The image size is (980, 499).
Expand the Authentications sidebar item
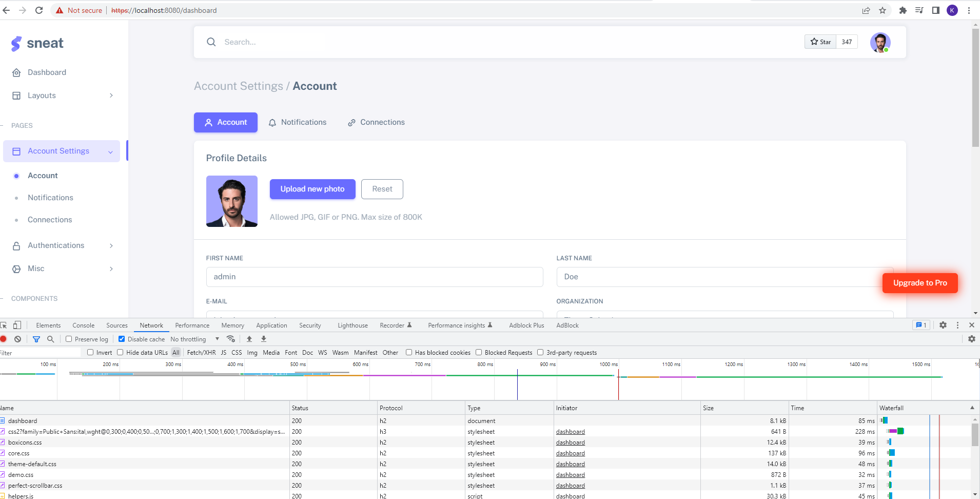63,245
